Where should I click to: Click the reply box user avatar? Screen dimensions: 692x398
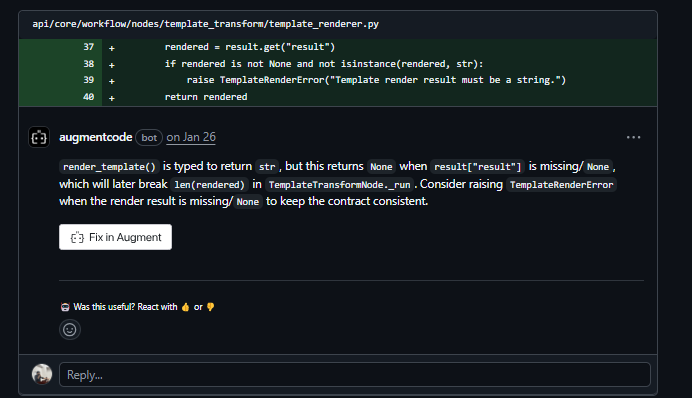click(x=42, y=374)
